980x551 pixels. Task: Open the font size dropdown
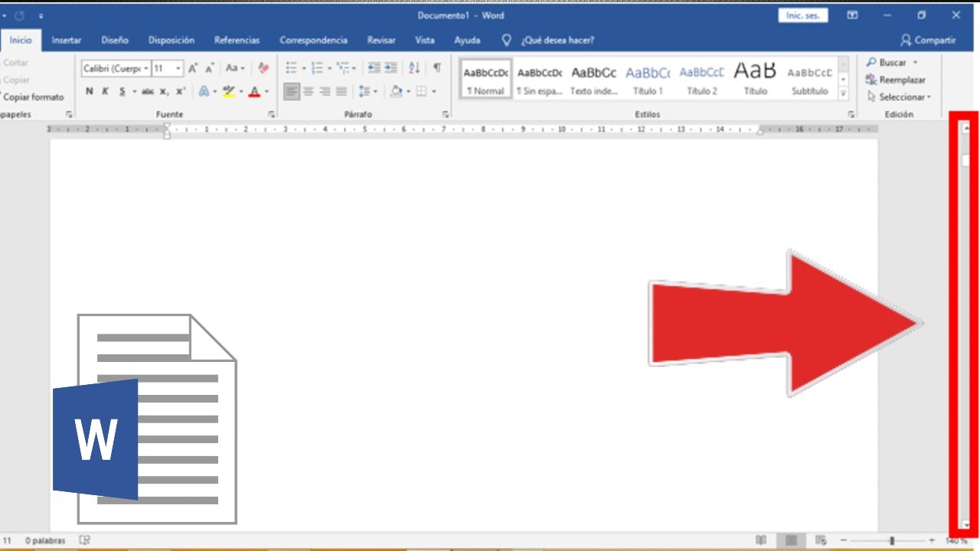click(x=178, y=69)
